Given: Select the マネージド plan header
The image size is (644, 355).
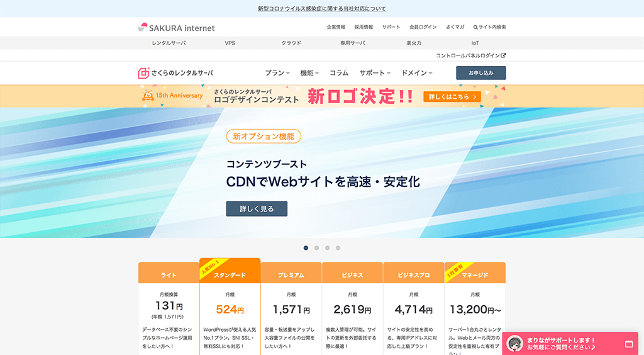Looking at the screenshot, I should click(x=475, y=273).
